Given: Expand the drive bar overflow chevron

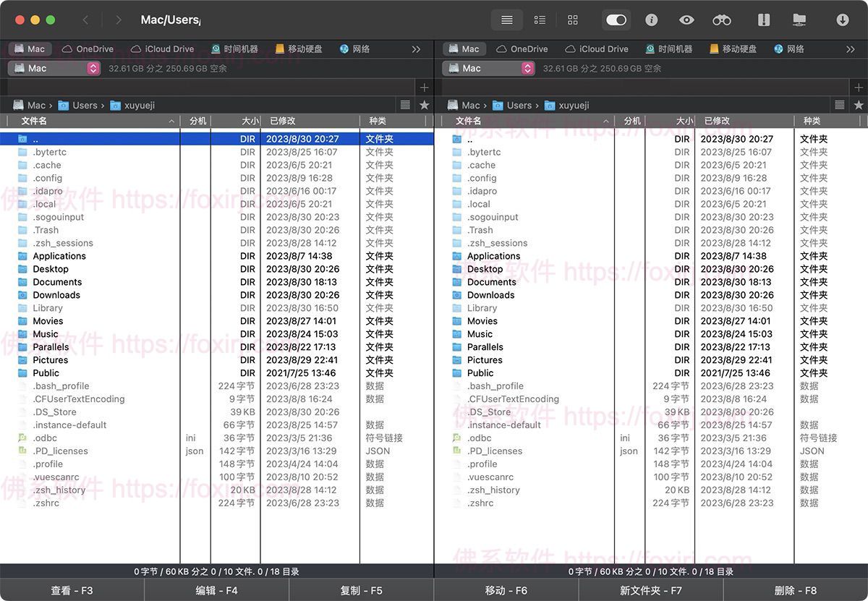Looking at the screenshot, I should [x=416, y=48].
